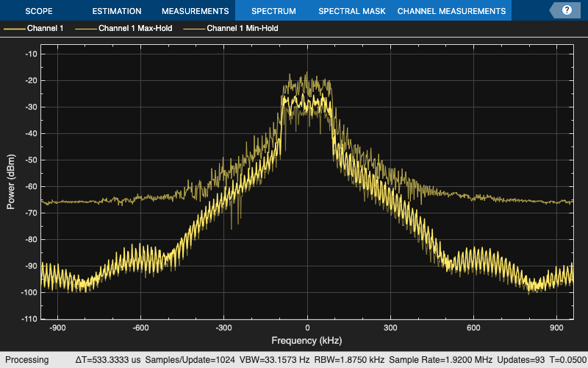Image resolution: width=588 pixels, height=368 pixels.
Task: Click the Power (dBm) axis label
Action: pos(11,182)
